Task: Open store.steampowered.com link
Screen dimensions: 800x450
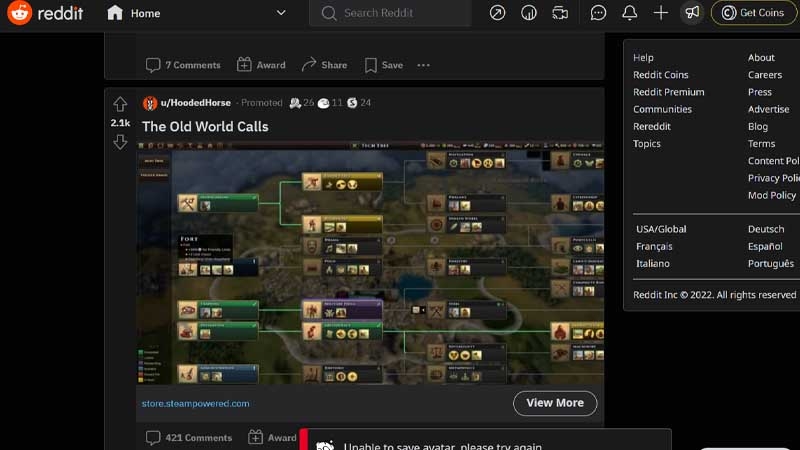Action: (195, 403)
